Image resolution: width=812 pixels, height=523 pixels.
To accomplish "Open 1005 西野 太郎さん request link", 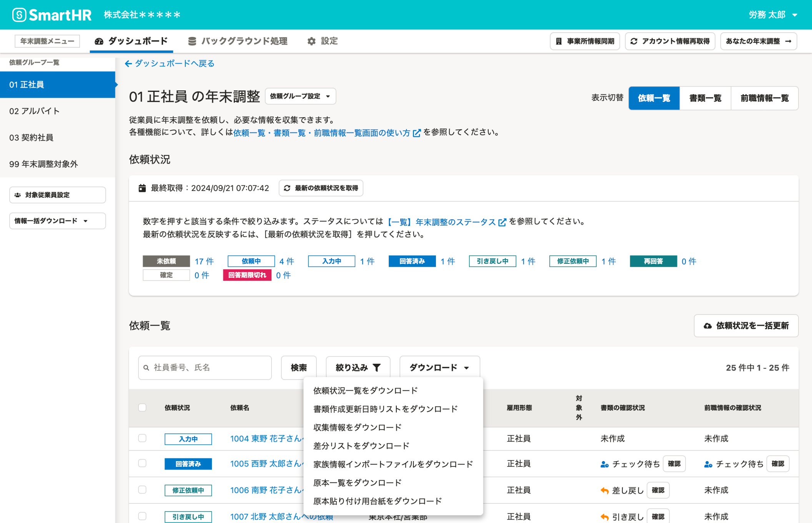I will click(x=266, y=464).
